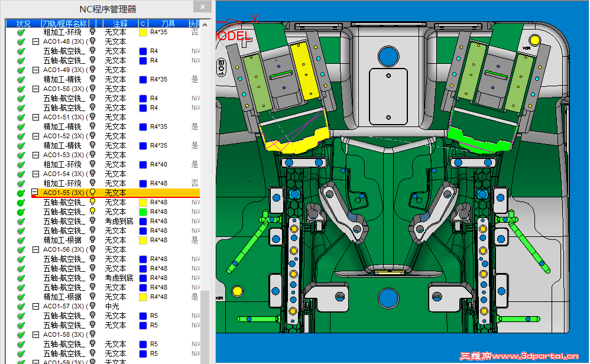
Task: Collapse the ACO1-56 (3X) program group
Action: pyautogui.click(x=35, y=250)
